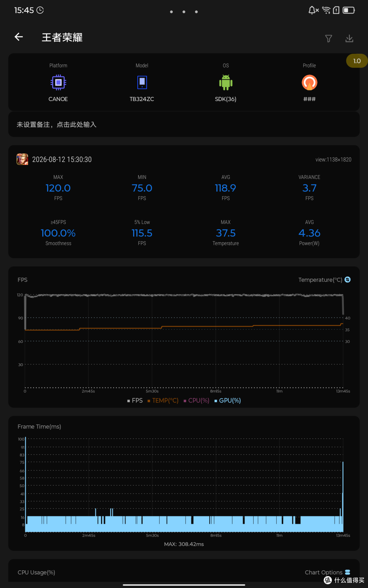Tap the TB324ZC model device icon
Viewport: 368px width, 588px height.
click(x=142, y=82)
